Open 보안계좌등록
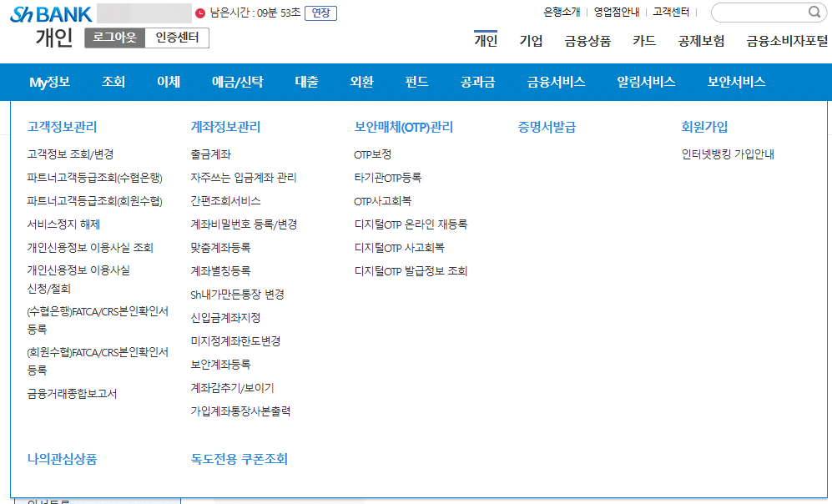This screenshot has width=832, height=504. (x=221, y=365)
